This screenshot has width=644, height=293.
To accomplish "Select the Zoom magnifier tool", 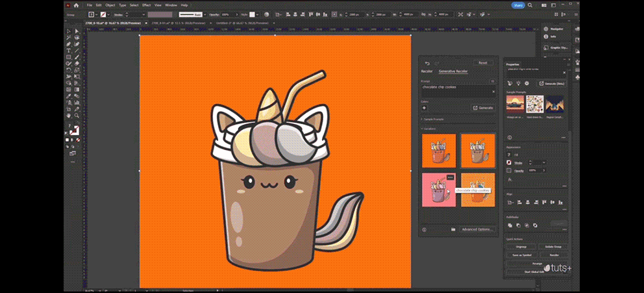I will [x=77, y=114].
